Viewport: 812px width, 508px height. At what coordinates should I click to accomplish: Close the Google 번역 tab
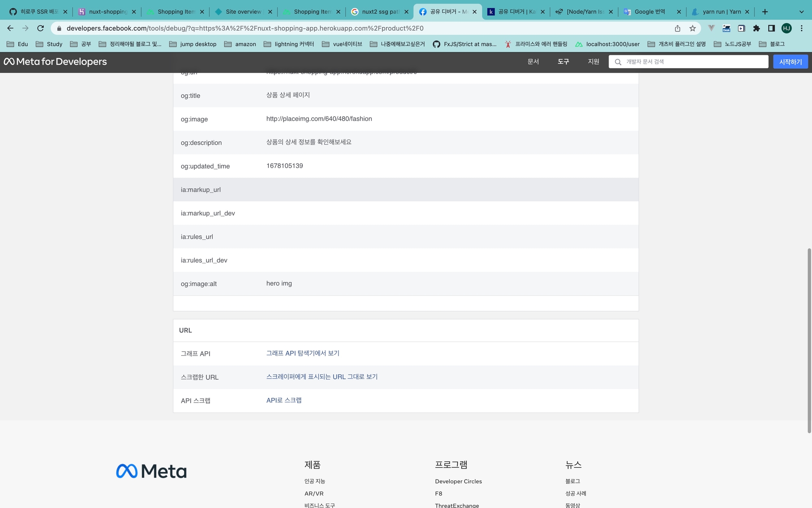(679, 12)
